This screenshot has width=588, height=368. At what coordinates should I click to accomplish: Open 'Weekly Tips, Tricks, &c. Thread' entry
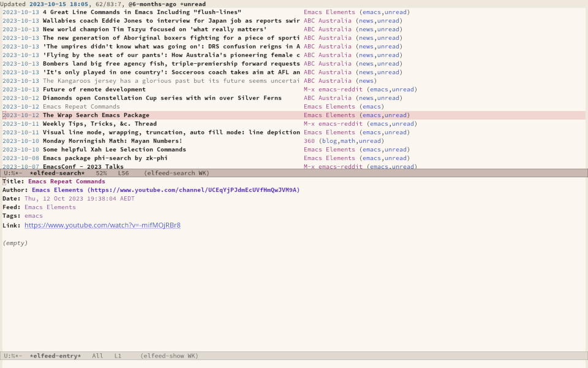click(100, 124)
